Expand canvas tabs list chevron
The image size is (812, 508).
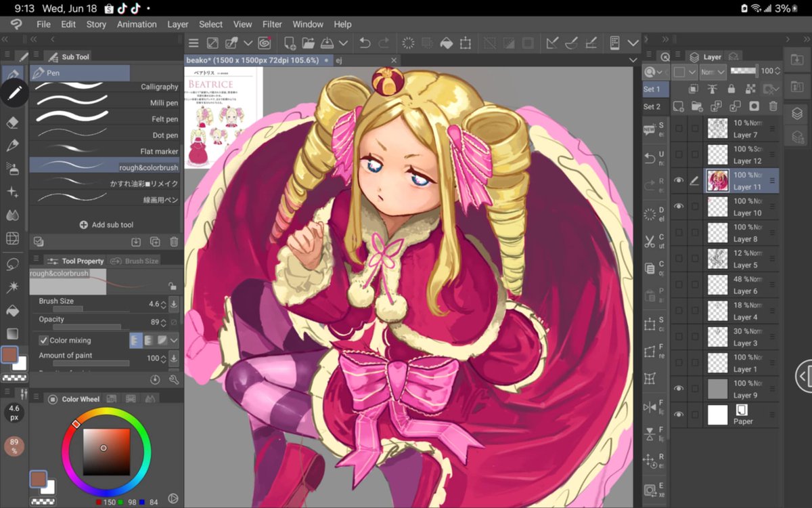click(x=633, y=60)
